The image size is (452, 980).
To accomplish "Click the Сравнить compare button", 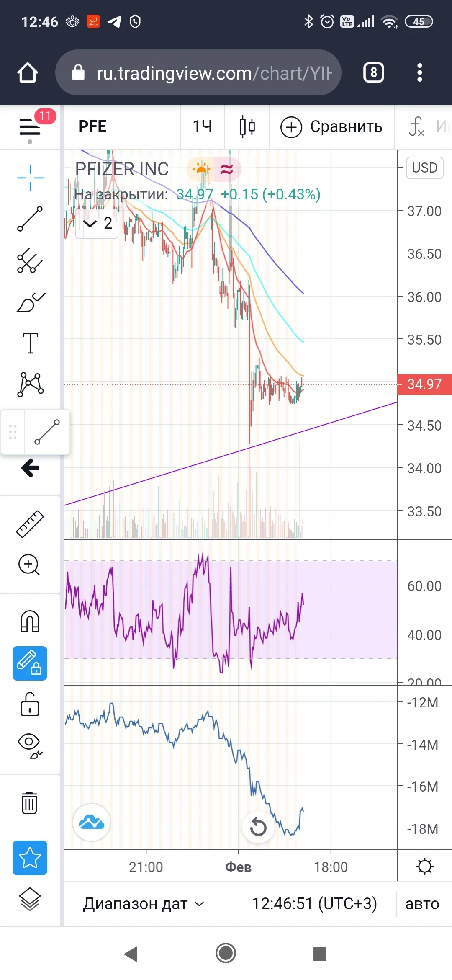I will point(331,126).
